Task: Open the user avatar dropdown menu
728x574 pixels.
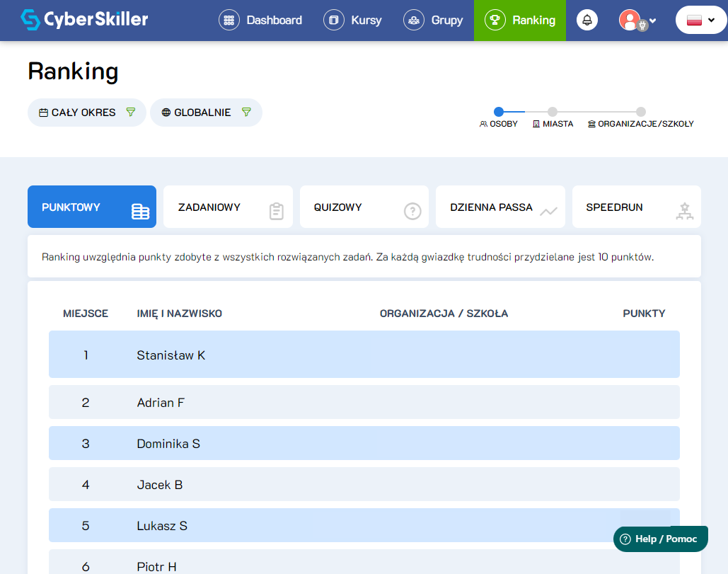Action: 637,20
